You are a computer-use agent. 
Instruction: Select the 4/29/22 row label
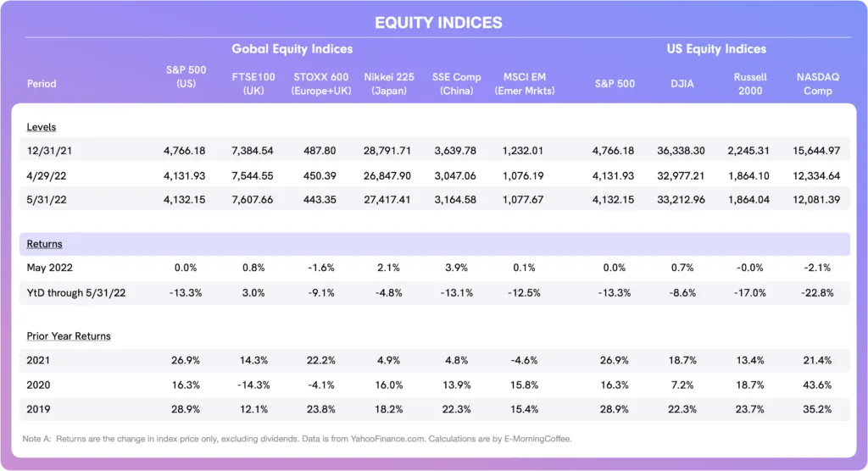click(x=47, y=176)
